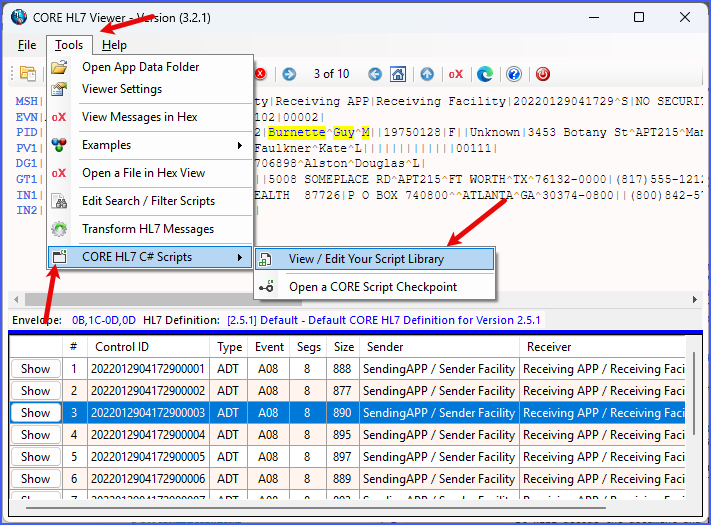Click Control ID 202201290417290004 cell

point(148,435)
